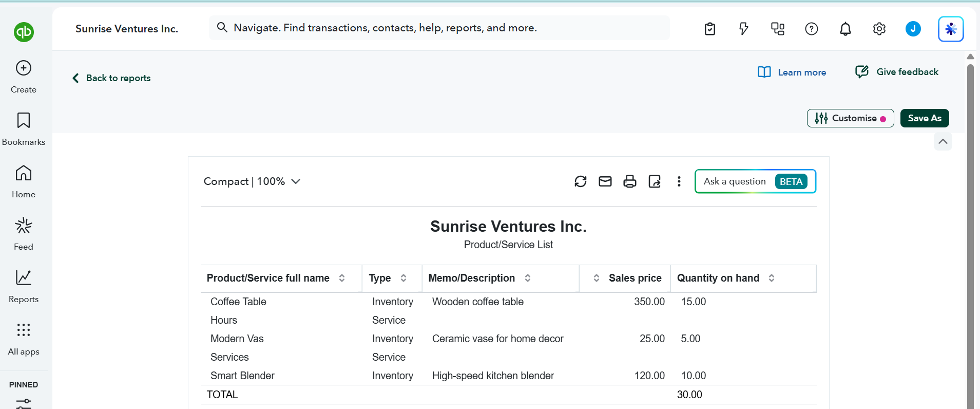Click the Ask a question BETA button
The height and width of the screenshot is (409, 980).
pos(755,181)
